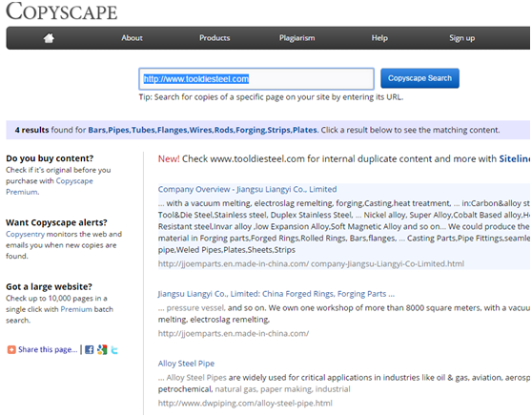Click the Bars,Pipes,Tubes,Flanges page title link
Image resolution: width=532 pixels, height=417 pixels.
(x=202, y=130)
